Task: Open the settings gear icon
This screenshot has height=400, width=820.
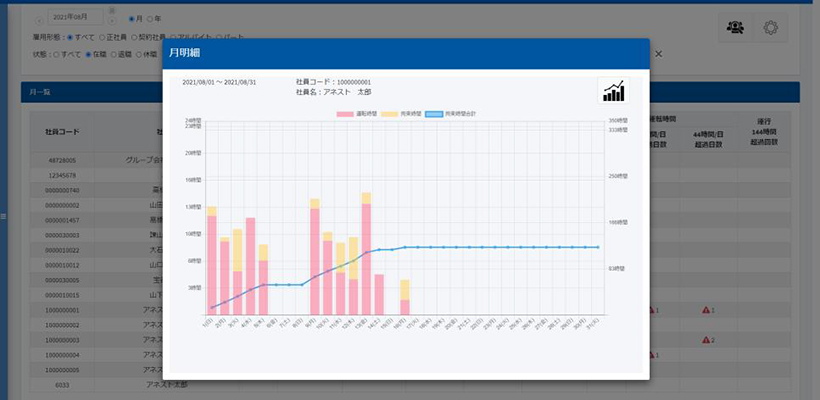Action: [x=770, y=28]
